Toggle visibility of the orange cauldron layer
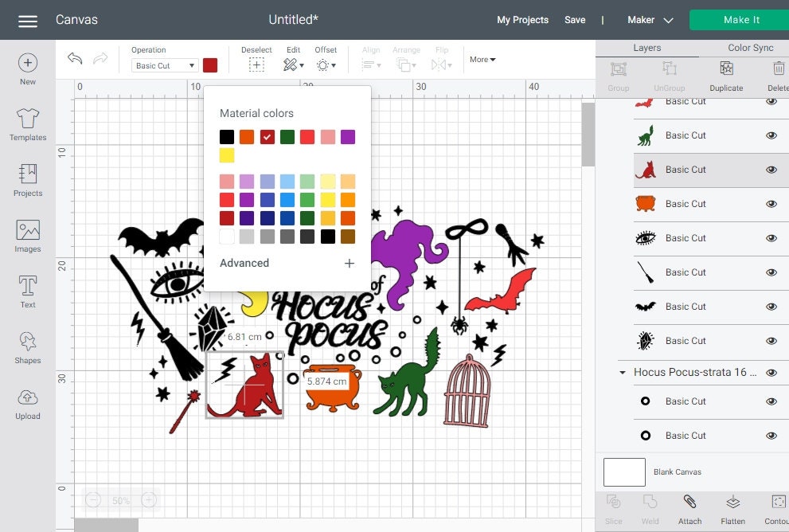This screenshot has width=789, height=532. (x=771, y=204)
